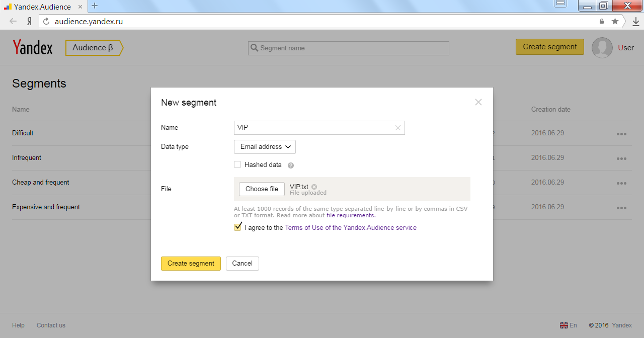Click the Creation date column header
This screenshot has height=338, width=644.
point(551,110)
